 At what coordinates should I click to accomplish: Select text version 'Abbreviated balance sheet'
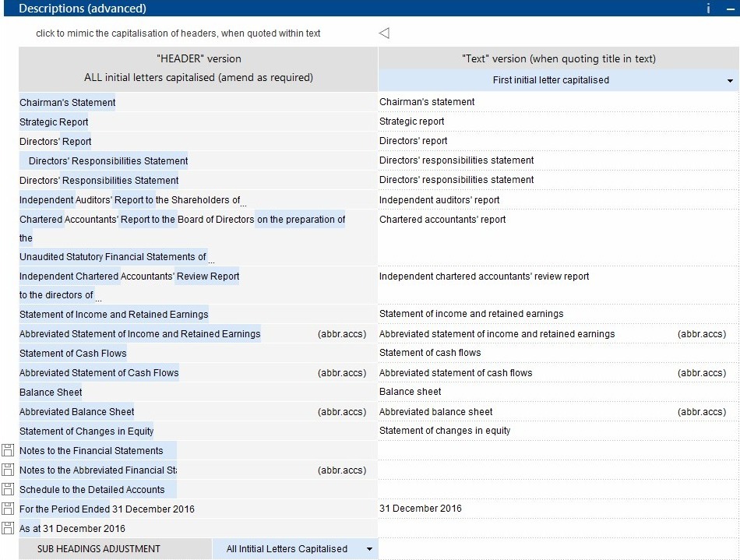pyautogui.click(x=435, y=412)
